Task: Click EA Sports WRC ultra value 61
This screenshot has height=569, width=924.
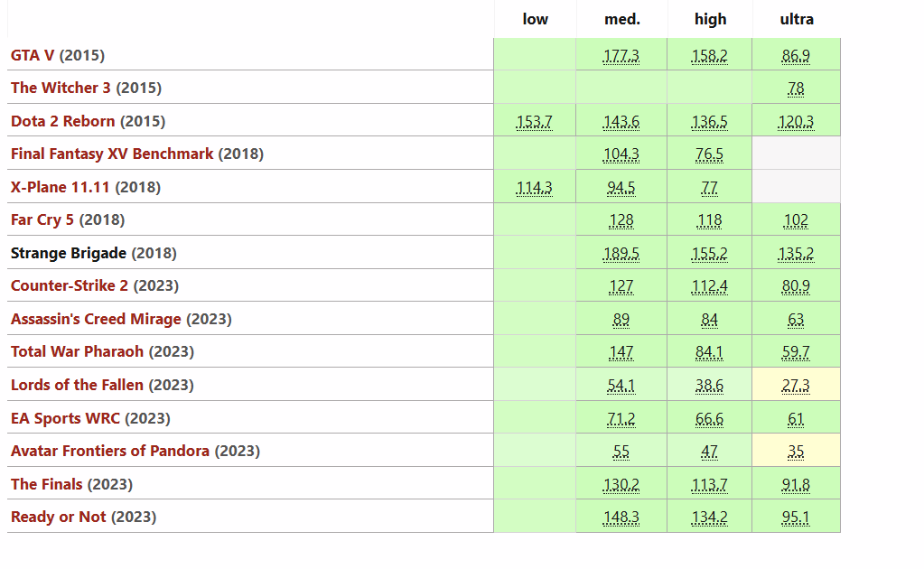Action: pyautogui.click(x=796, y=419)
